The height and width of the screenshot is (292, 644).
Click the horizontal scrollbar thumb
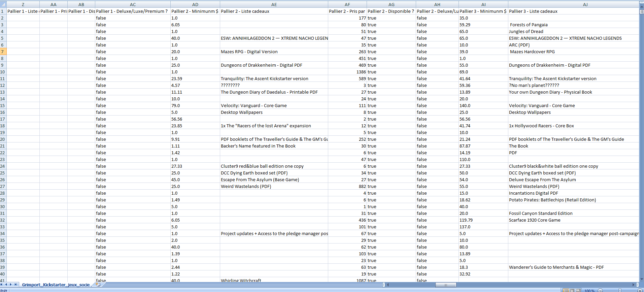(x=446, y=285)
